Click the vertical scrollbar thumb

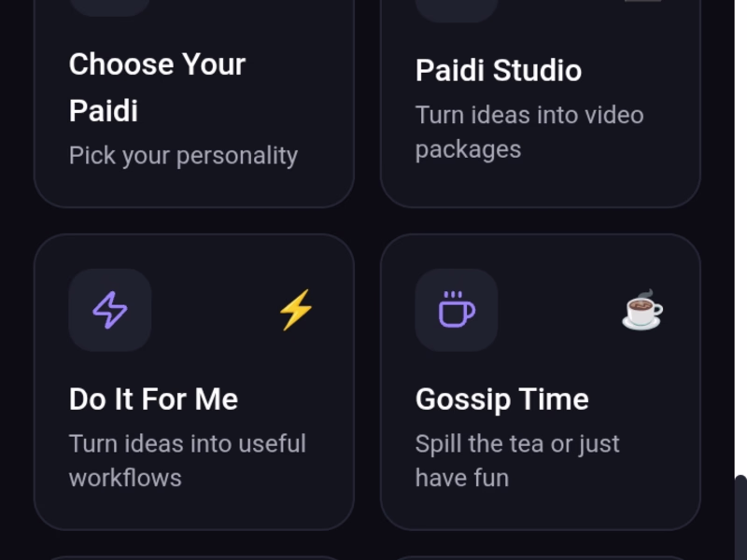pyautogui.click(x=740, y=517)
